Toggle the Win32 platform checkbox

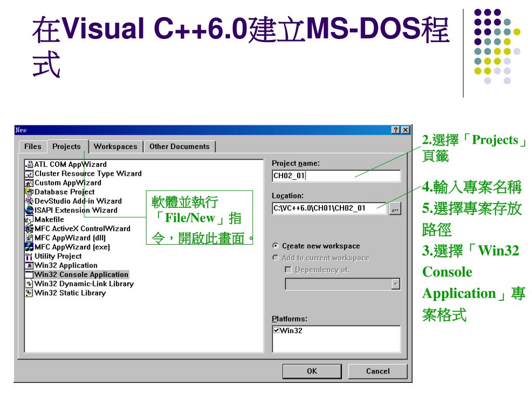pos(276,330)
